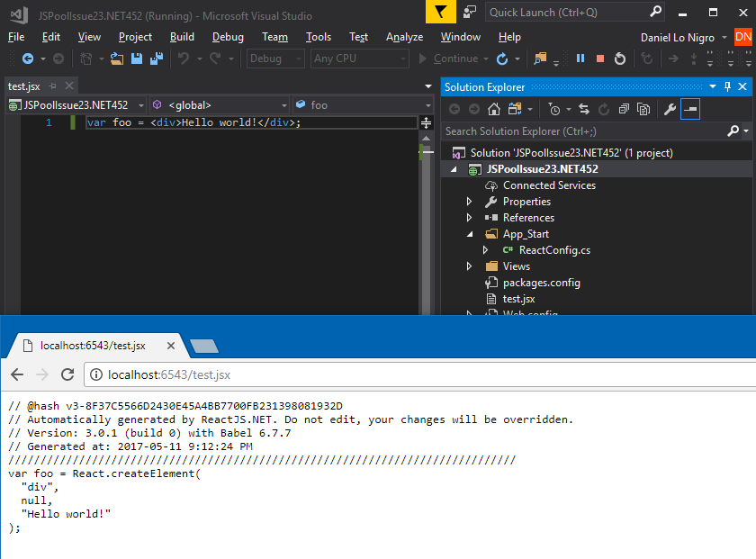Open the Analyze menu
The height and width of the screenshot is (559, 756).
click(404, 37)
